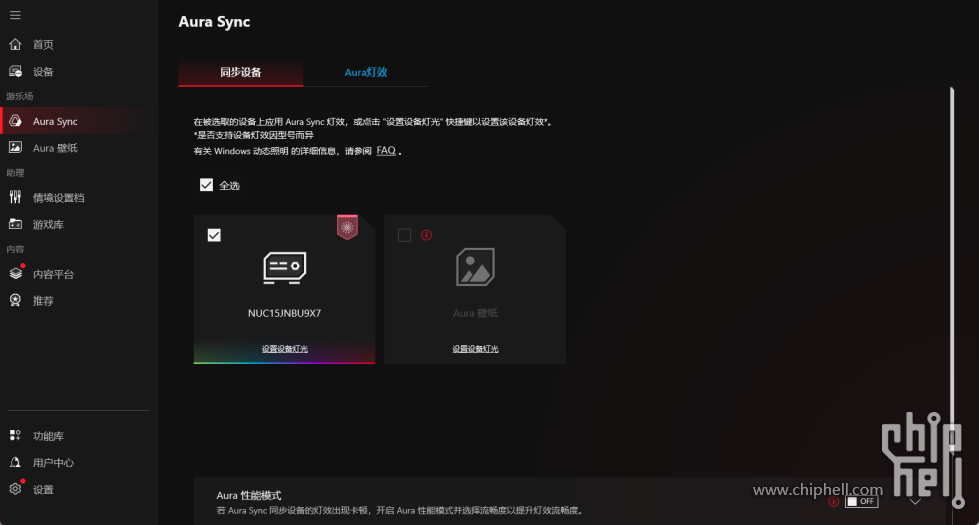This screenshot has height=525, width=979.
Task: Expand the Aura 性能模式 chevron
Action: [915, 501]
